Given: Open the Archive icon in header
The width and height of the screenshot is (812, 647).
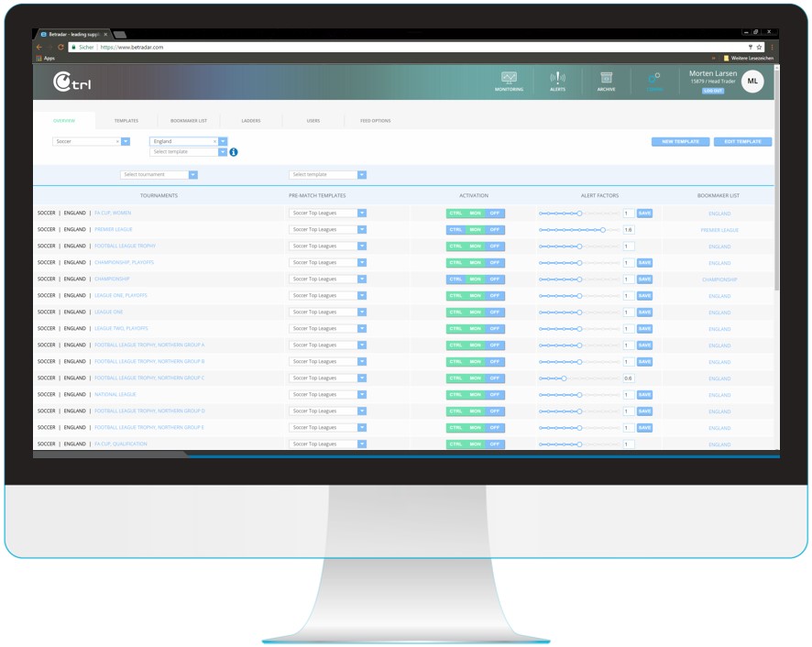Looking at the screenshot, I should point(606,80).
